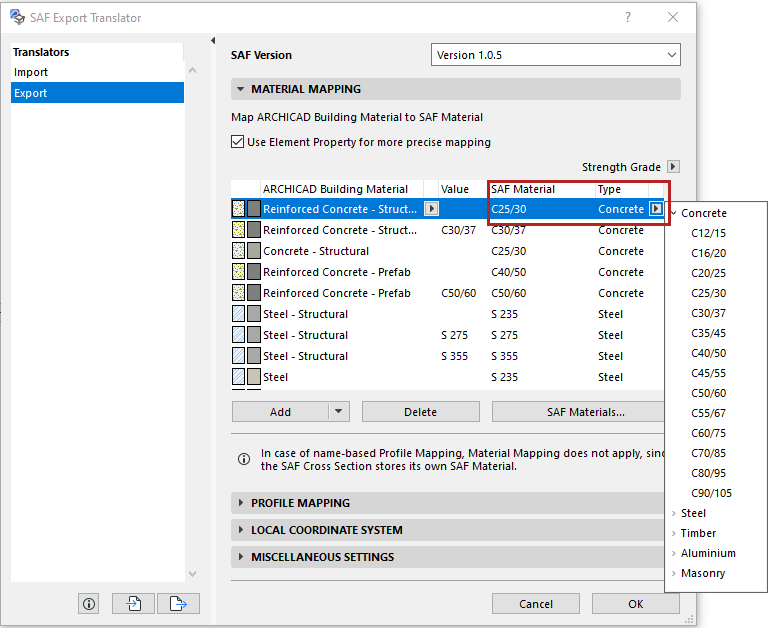The width and height of the screenshot is (770, 628).
Task: Select the Import translator
Action: click(97, 72)
